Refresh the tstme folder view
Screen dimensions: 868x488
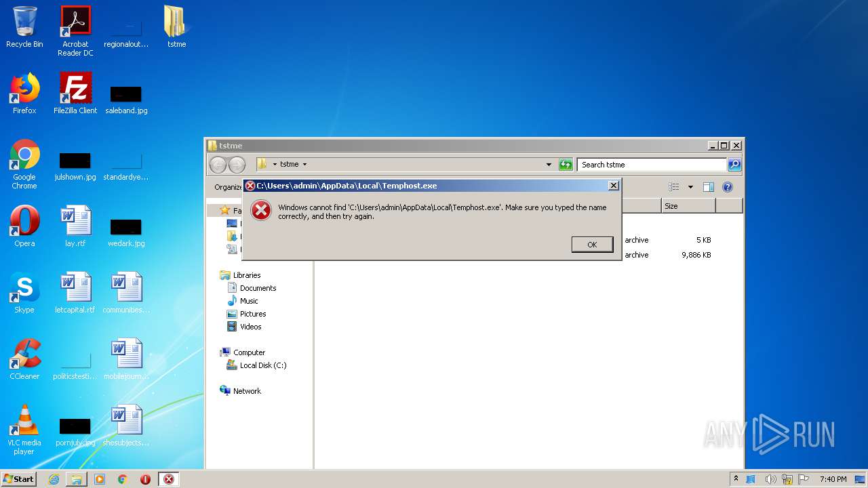pyautogui.click(x=566, y=165)
